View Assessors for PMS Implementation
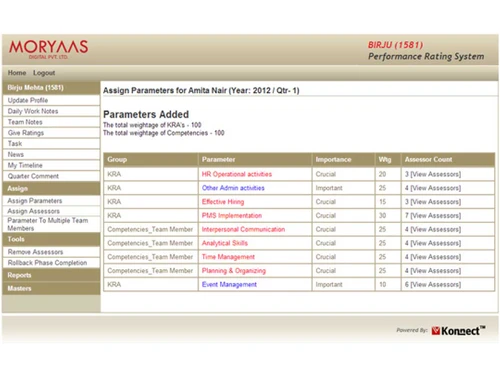500x375 pixels. (x=436, y=216)
